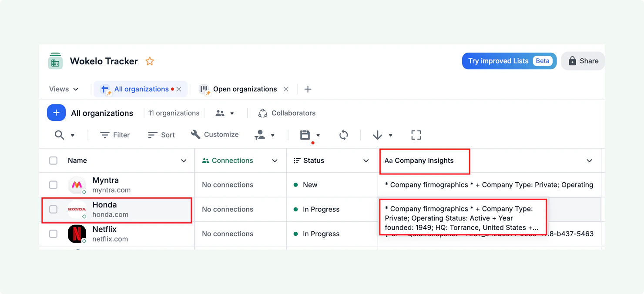
Task: Click the netflix.com domain text
Action: tap(110, 239)
